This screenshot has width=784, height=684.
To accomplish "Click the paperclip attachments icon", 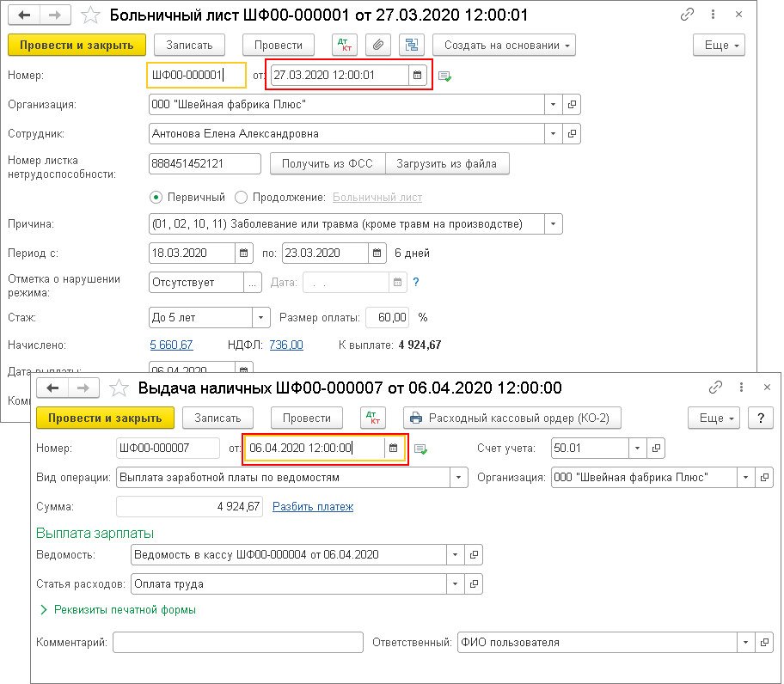I will pyautogui.click(x=379, y=46).
